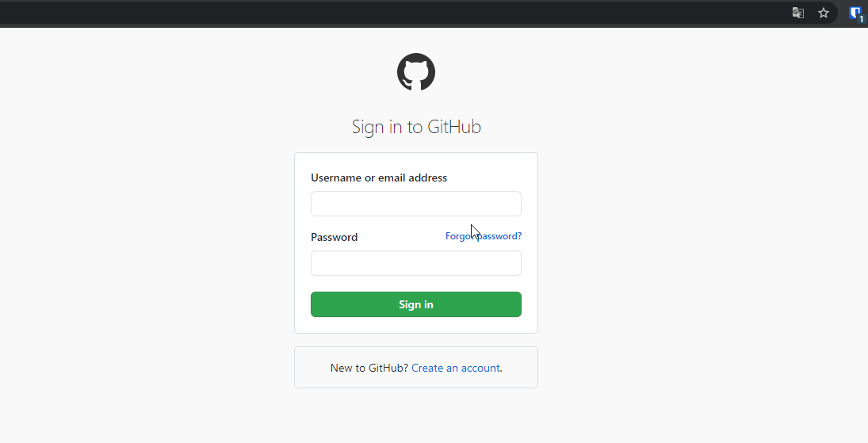
Task: Focus the Username or email address field
Action: pyautogui.click(x=416, y=204)
